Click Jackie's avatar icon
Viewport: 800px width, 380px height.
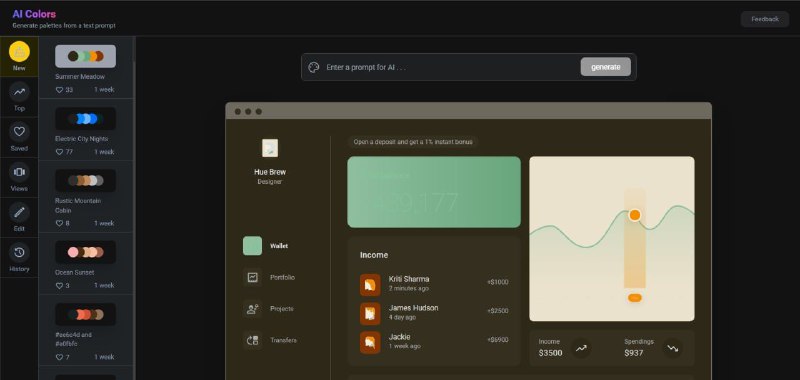pyautogui.click(x=370, y=342)
